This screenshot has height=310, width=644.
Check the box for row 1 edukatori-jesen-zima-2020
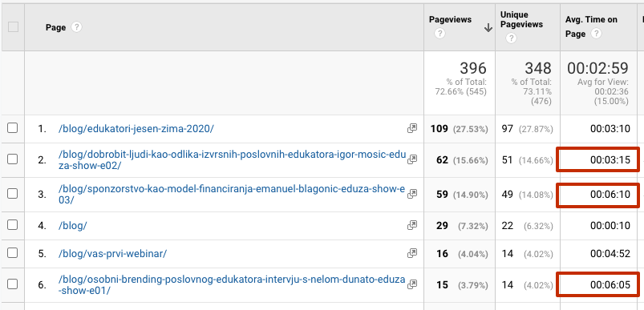(x=13, y=128)
